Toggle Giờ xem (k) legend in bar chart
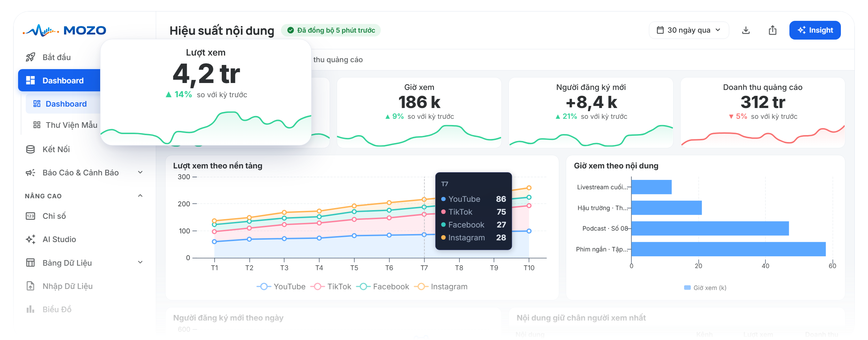868x340 pixels. [705, 288]
